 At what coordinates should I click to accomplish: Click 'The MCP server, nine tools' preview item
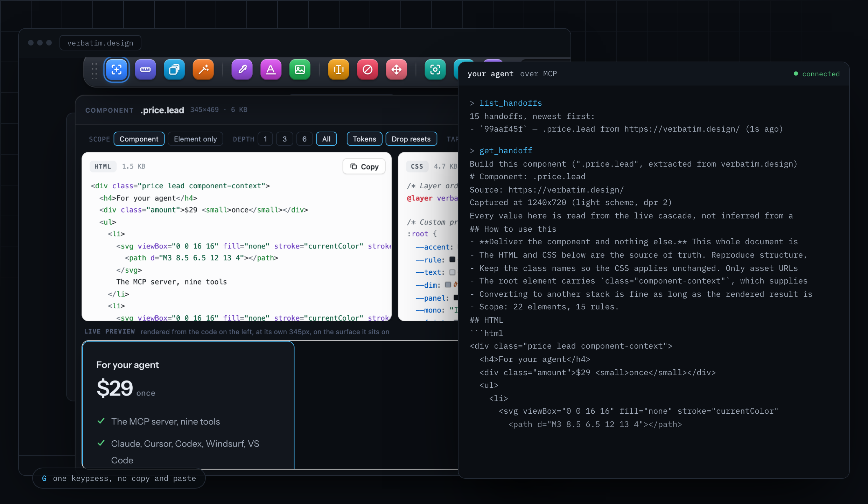click(x=166, y=421)
